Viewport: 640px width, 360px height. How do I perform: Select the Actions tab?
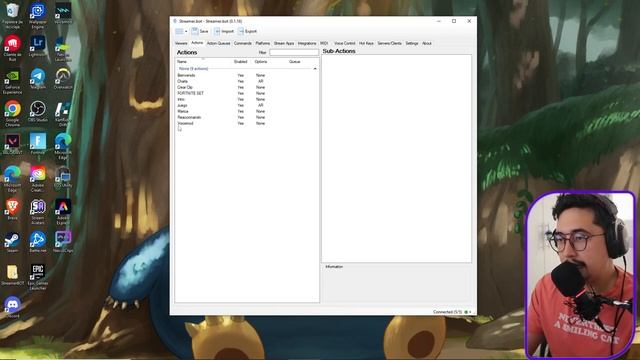coord(197,43)
